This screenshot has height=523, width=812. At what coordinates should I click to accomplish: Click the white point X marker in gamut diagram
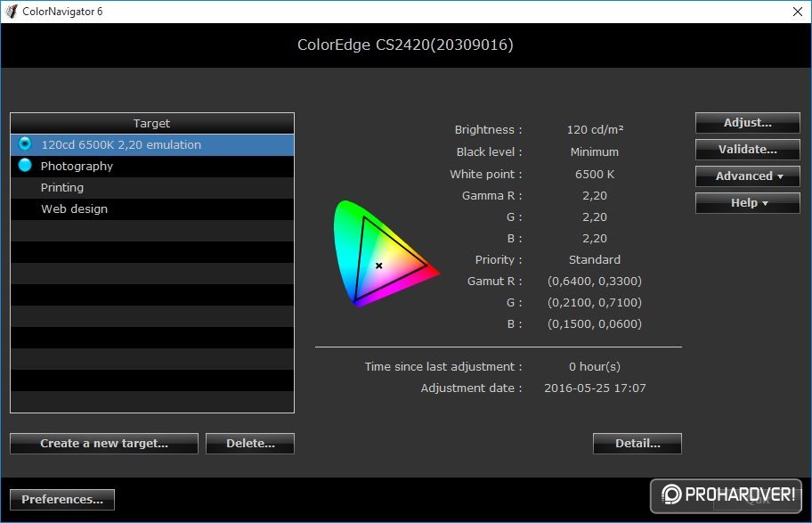(379, 266)
